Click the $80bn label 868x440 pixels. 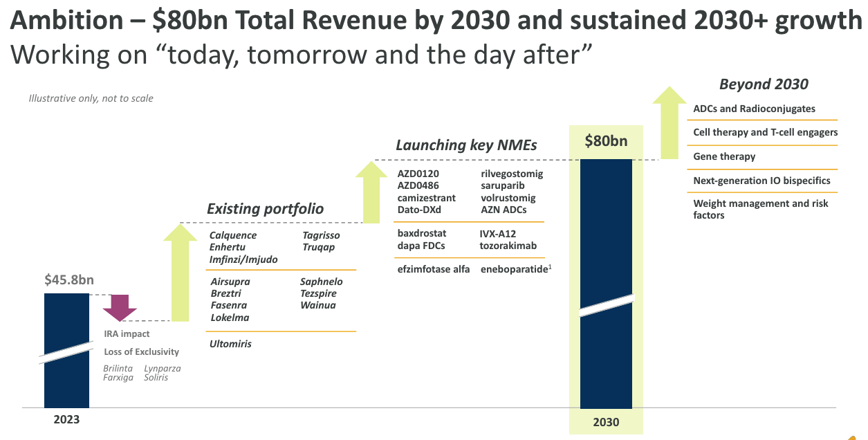[x=606, y=140]
